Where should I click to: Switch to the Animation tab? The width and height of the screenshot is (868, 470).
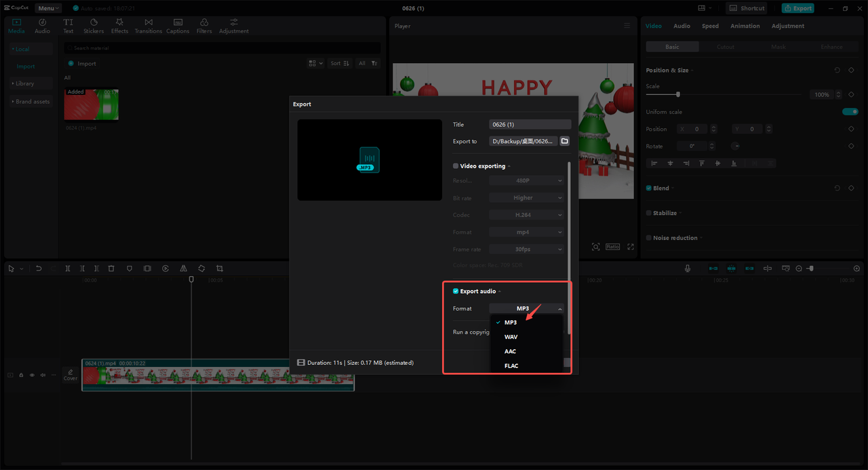pyautogui.click(x=745, y=26)
